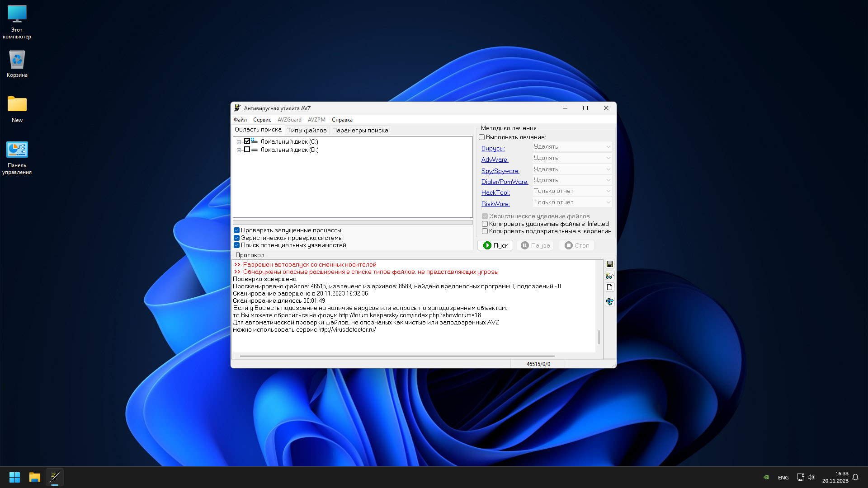The width and height of the screenshot is (868, 488).
Task: Click the blank page icon to clear the protocol
Action: pyautogui.click(x=609, y=287)
